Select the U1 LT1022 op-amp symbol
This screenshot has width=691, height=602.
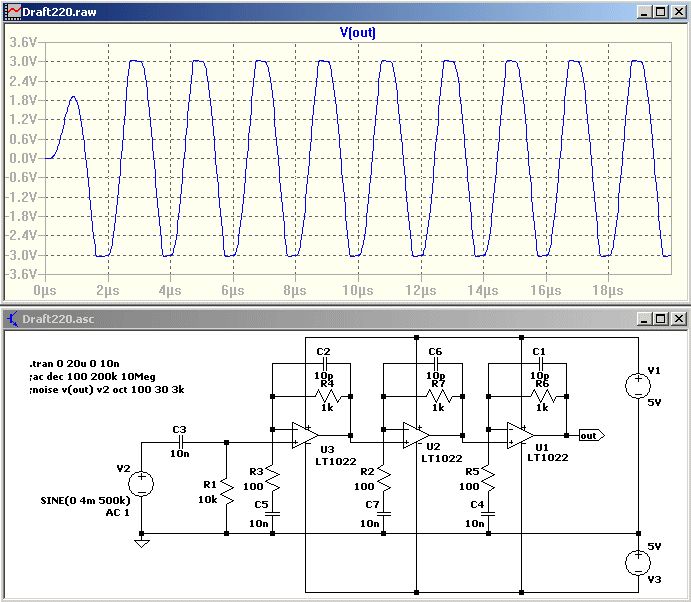[520, 435]
